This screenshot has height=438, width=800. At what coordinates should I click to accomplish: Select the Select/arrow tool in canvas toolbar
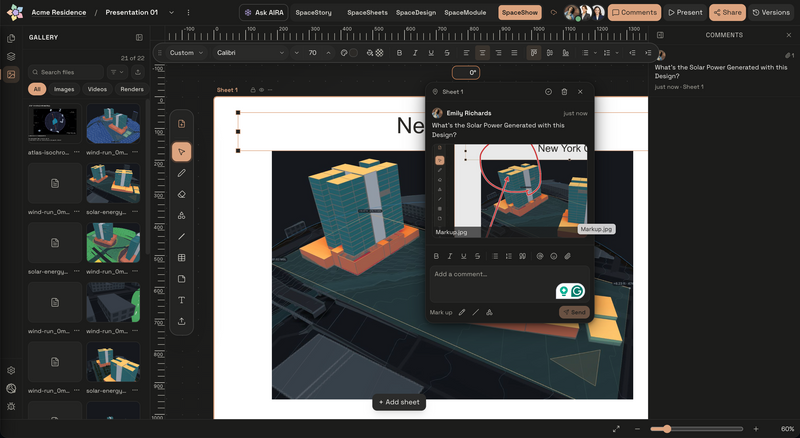pos(181,152)
